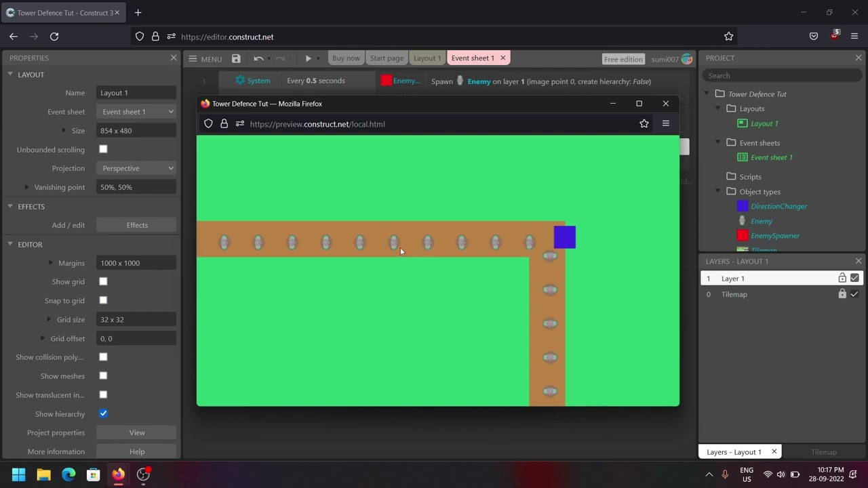Viewport: 868px width, 488px height.
Task: Toggle visibility of Tilemap layer
Action: [x=854, y=294]
